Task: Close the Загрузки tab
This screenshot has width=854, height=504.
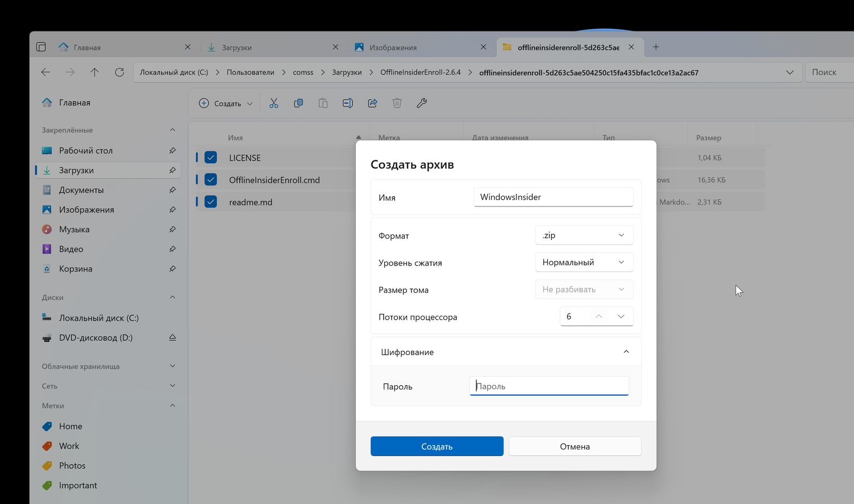Action: click(x=336, y=47)
